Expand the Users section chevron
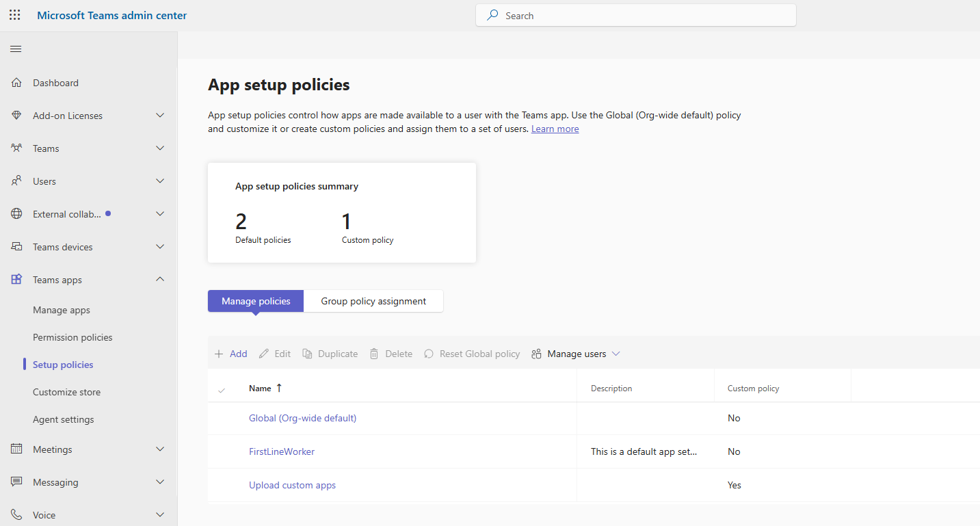 click(160, 181)
